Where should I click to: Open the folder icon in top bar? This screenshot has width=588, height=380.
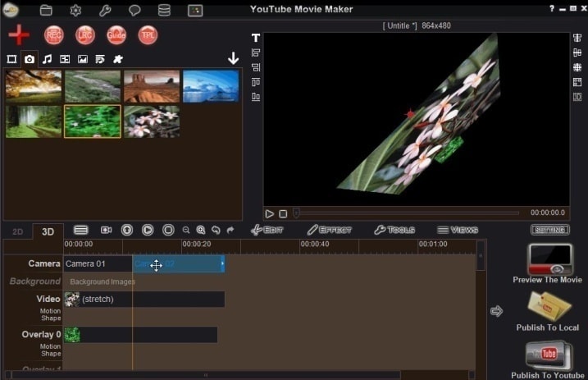pos(46,10)
